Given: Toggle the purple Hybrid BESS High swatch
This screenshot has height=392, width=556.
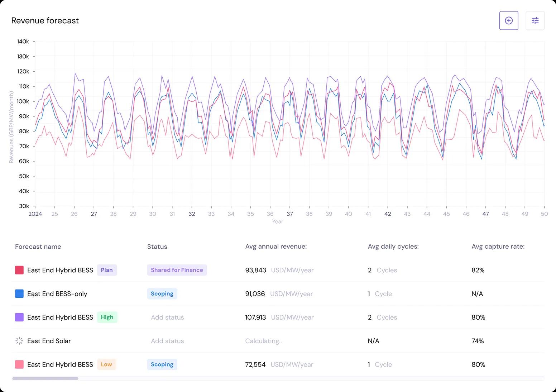Looking at the screenshot, I should pos(19,317).
